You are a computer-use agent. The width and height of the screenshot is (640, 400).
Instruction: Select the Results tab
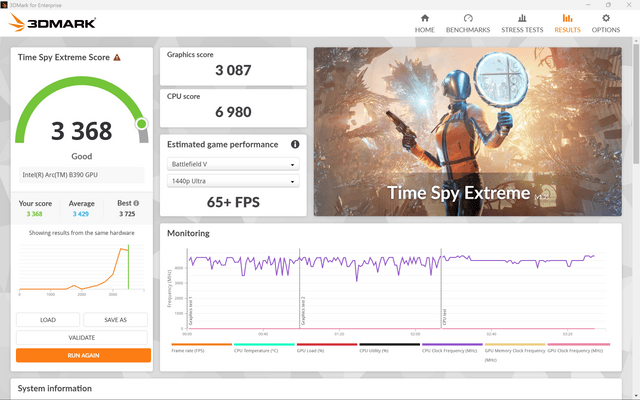[567, 24]
